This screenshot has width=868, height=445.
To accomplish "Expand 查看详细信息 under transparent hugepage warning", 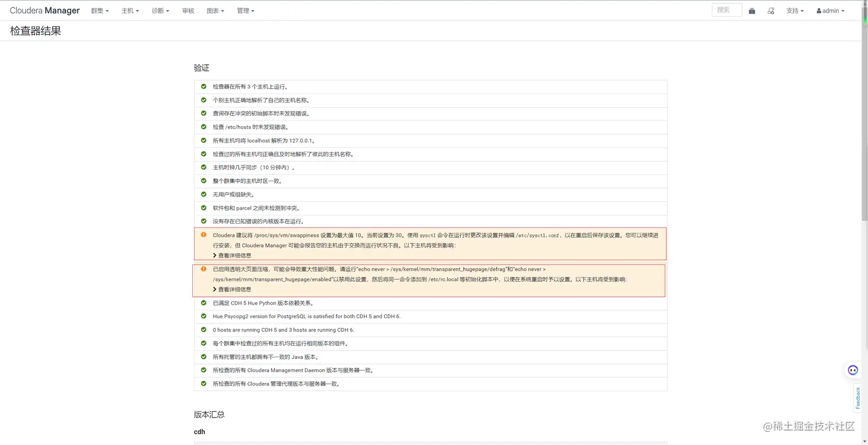I will (232, 289).
